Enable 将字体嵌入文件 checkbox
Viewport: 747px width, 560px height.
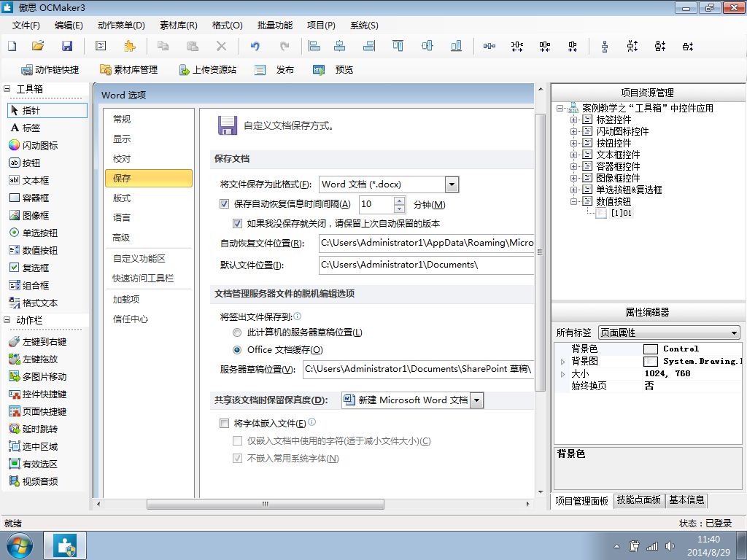point(224,423)
